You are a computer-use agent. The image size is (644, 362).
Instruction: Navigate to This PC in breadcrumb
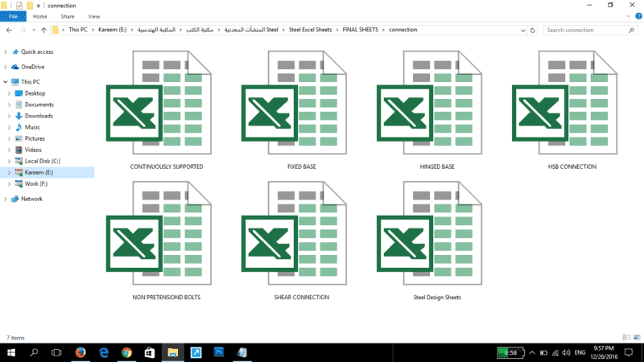pos(78,30)
